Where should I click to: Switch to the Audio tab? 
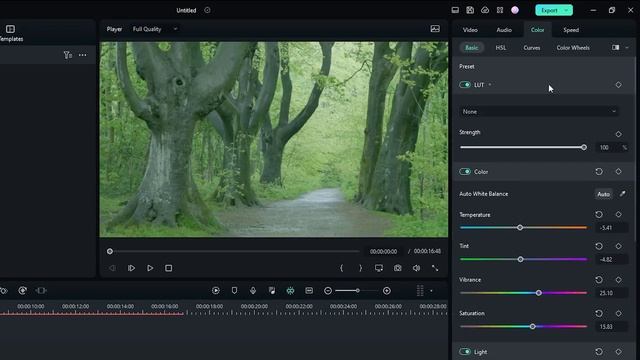tap(504, 30)
